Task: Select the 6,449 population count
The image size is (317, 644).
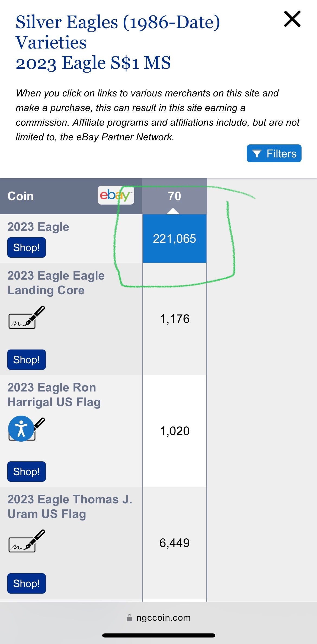Action: point(175,543)
